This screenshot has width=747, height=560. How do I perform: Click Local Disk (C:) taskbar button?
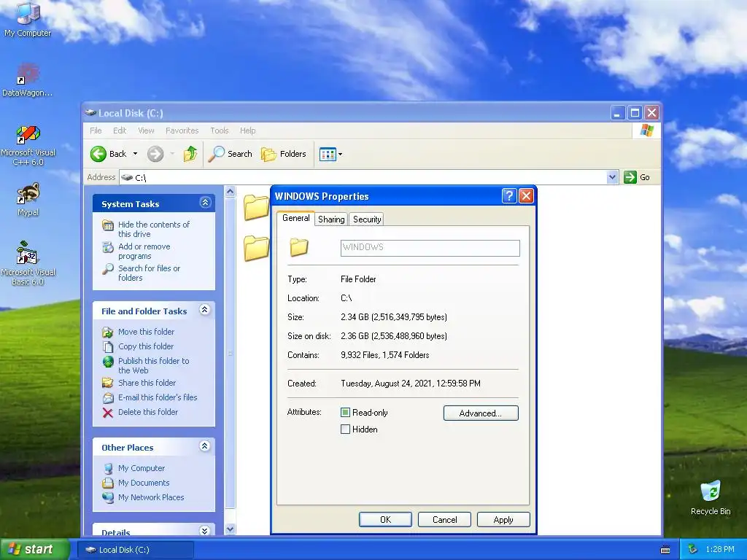coord(136,550)
